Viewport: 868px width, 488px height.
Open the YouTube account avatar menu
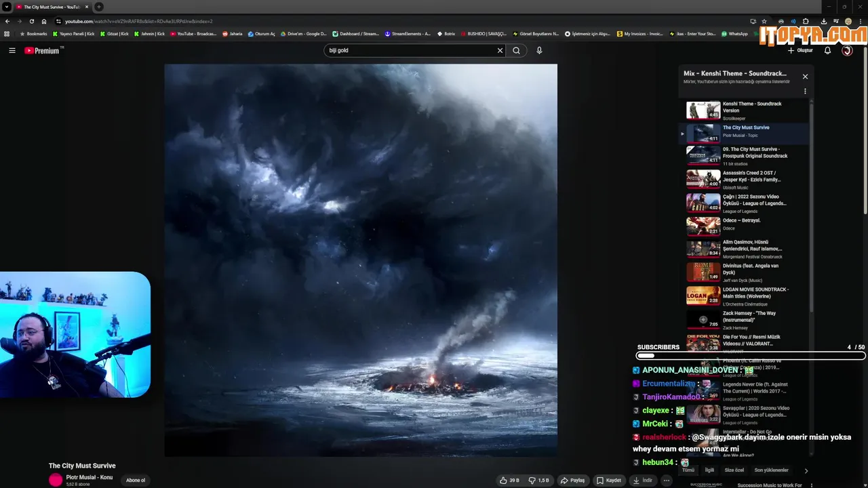pos(847,50)
